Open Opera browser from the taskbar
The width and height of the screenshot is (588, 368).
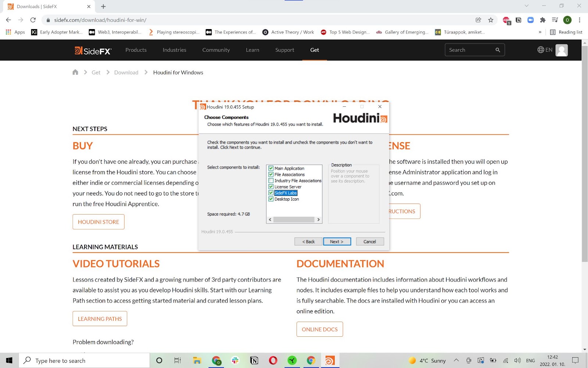273,360
